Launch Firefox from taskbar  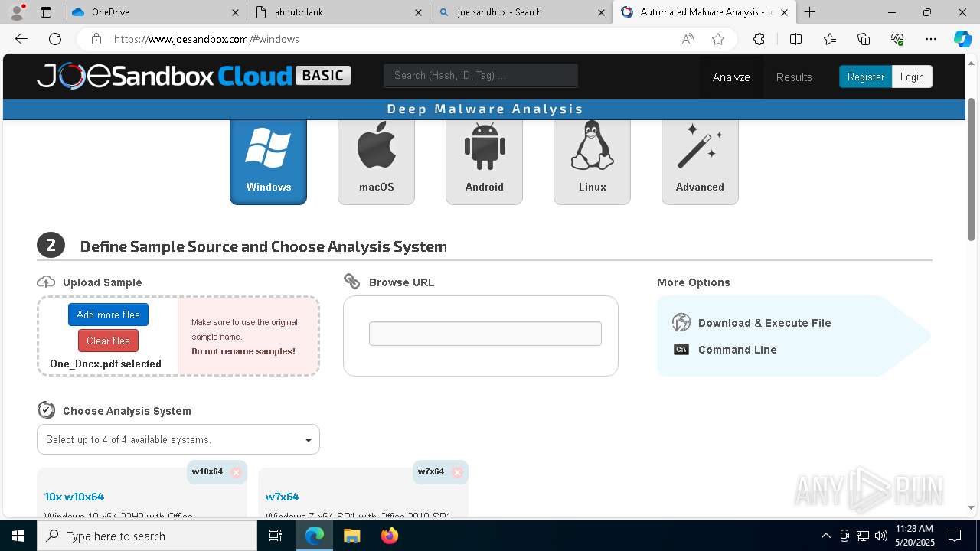[389, 536]
